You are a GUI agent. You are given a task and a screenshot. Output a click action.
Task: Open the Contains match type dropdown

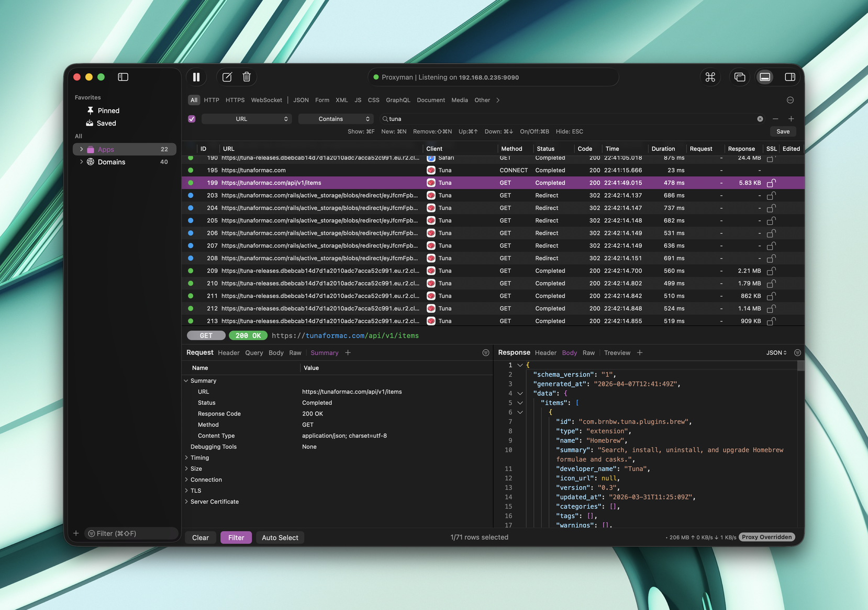(x=335, y=119)
